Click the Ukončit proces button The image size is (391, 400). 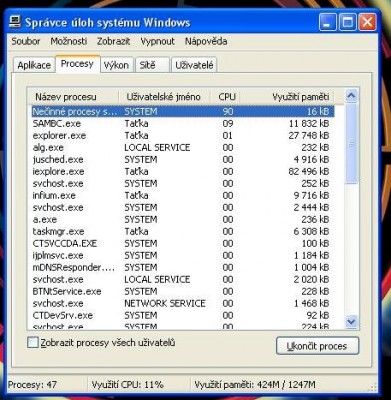pyautogui.click(x=317, y=346)
